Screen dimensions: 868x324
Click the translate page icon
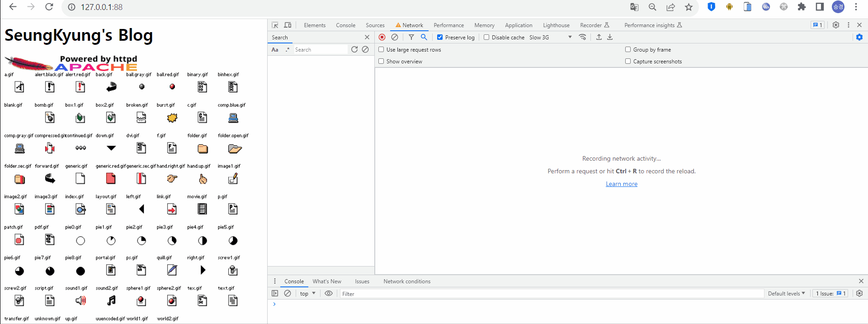[x=634, y=7]
